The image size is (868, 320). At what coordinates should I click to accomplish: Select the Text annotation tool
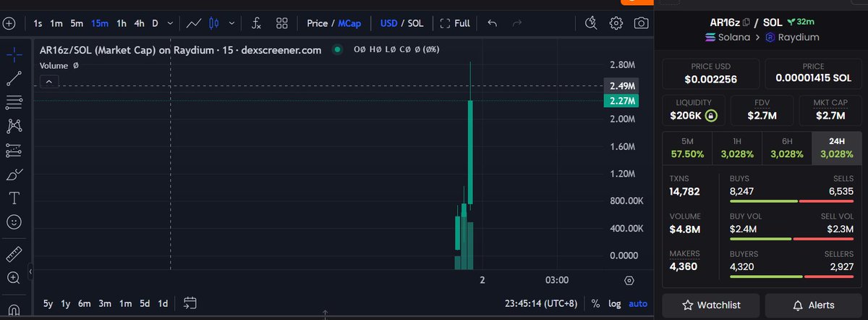click(x=14, y=198)
